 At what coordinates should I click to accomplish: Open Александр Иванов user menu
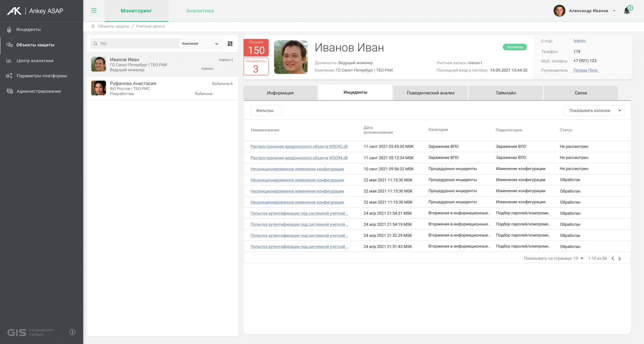[x=588, y=11]
